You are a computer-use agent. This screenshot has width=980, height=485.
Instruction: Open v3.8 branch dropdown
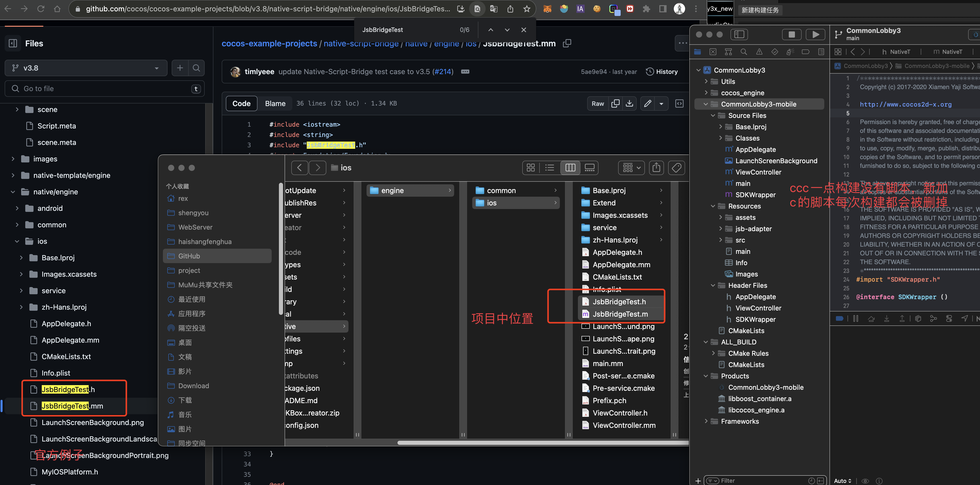86,68
